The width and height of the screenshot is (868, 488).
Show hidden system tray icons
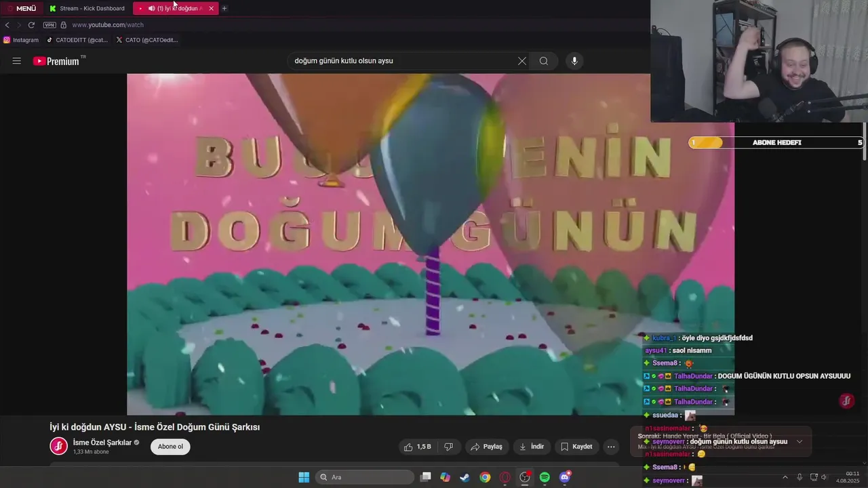(785, 477)
